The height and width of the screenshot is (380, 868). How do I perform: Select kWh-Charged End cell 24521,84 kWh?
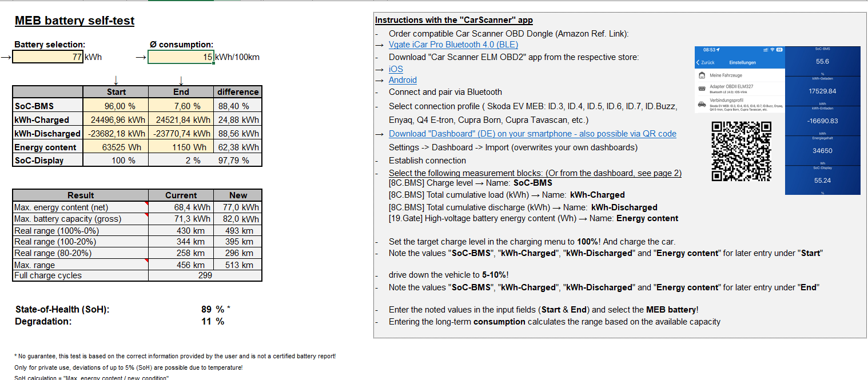point(181,120)
